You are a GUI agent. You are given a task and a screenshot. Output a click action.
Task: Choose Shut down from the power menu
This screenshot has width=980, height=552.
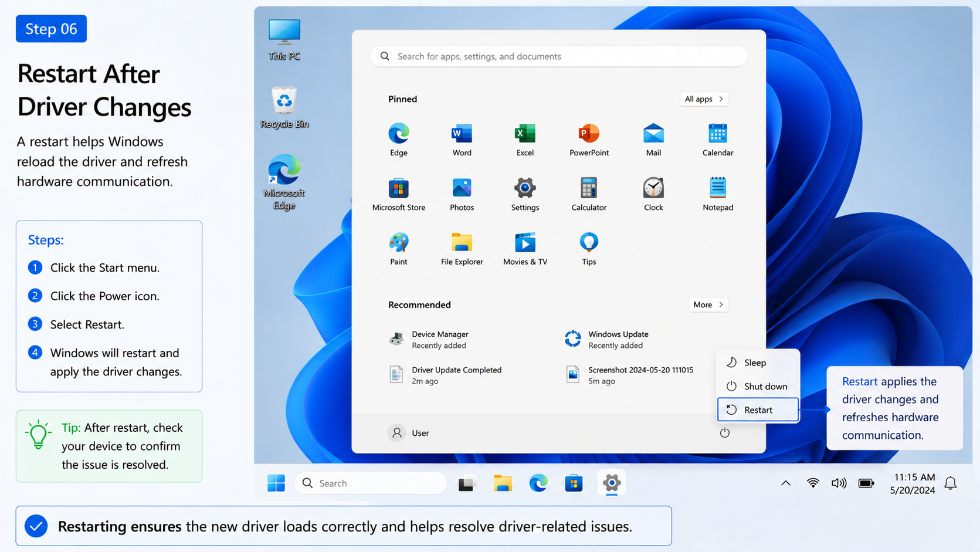pyautogui.click(x=758, y=386)
